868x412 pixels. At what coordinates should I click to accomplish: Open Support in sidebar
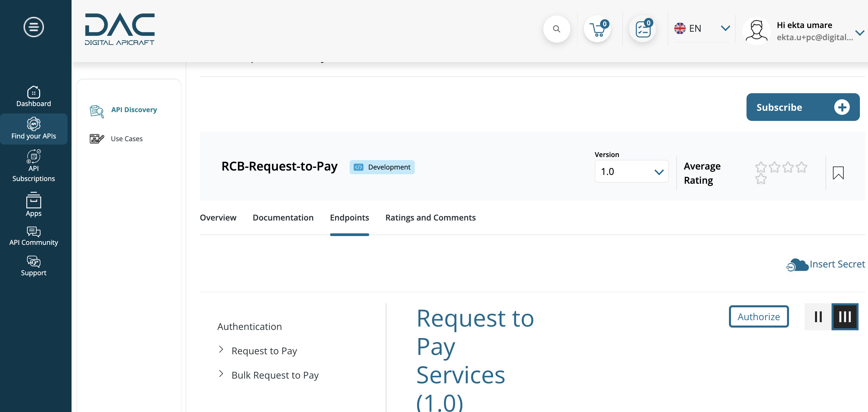pos(34,266)
